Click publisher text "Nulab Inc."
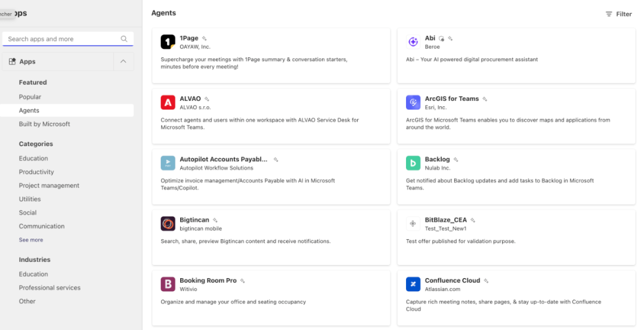Viewport: 644px width, 330px height. [x=438, y=168]
